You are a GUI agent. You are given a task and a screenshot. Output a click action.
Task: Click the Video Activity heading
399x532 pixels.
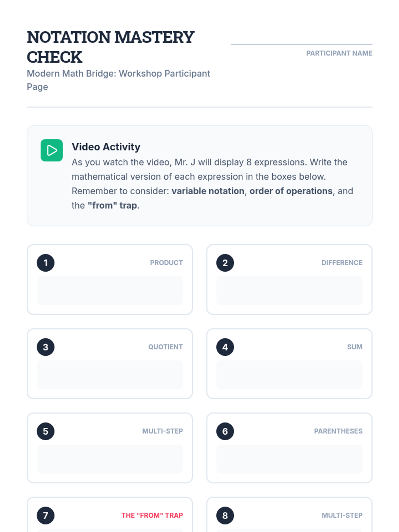coord(106,147)
